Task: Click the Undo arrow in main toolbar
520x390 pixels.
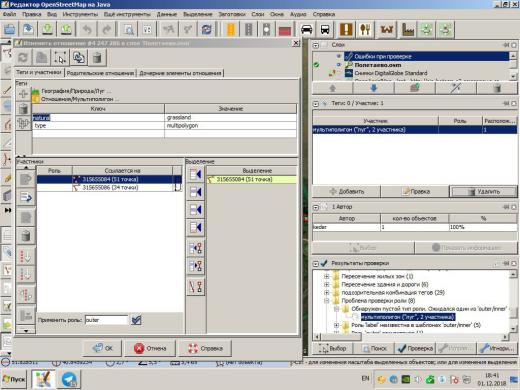Action: pyautogui.click(x=87, y=30)
